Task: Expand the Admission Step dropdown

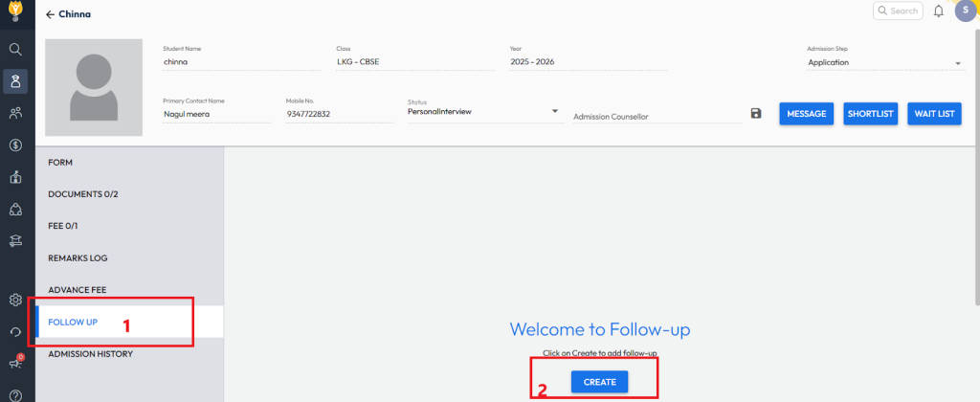Action: [958, 63]
